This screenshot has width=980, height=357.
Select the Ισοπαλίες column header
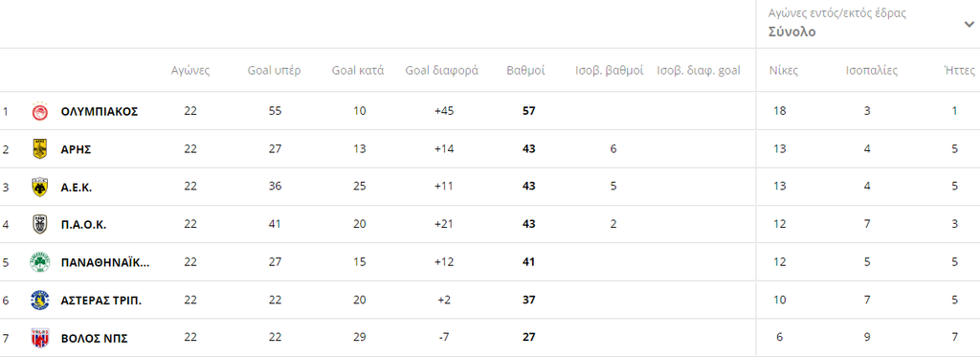coord(871,70)
